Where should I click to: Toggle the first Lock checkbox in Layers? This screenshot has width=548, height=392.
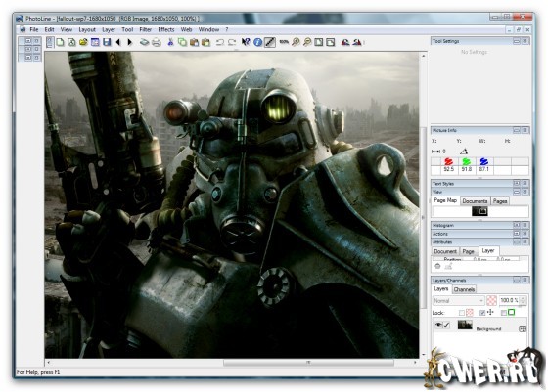coord(462,313)
